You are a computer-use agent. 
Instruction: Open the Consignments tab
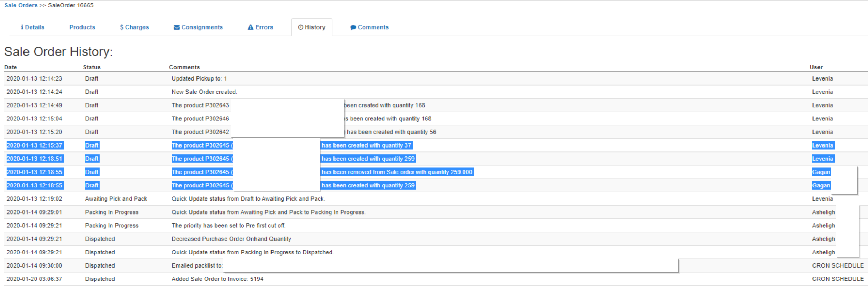click(202, 27)
